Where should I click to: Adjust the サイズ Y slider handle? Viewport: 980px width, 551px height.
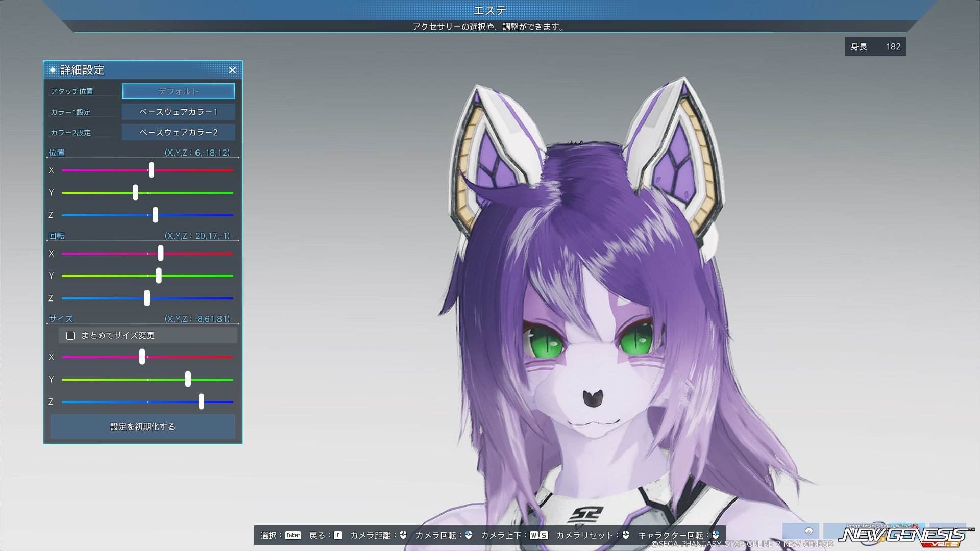(x=188, y=379)
